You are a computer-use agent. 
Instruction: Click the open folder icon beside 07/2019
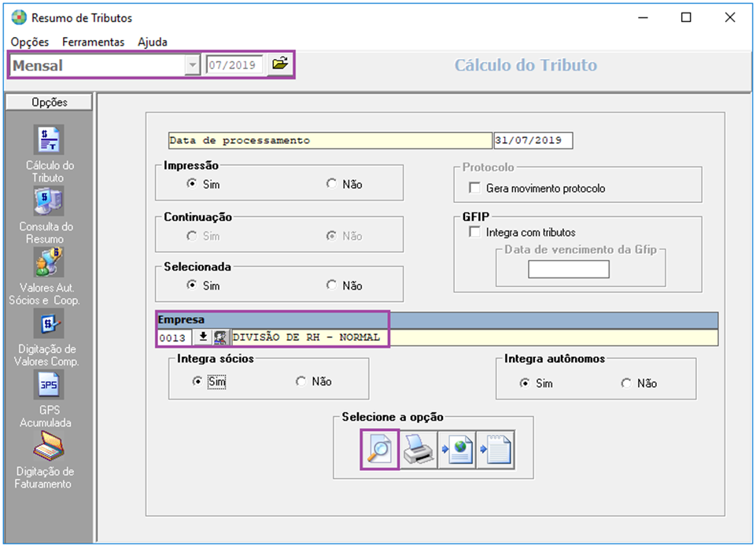279,64
